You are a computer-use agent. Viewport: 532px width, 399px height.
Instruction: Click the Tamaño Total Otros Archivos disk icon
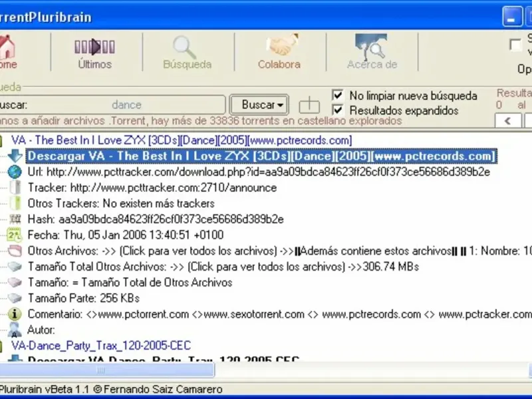(15, 267)
